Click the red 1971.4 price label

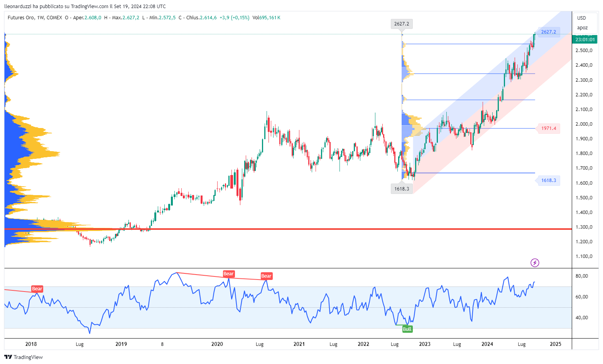(549, 128)
